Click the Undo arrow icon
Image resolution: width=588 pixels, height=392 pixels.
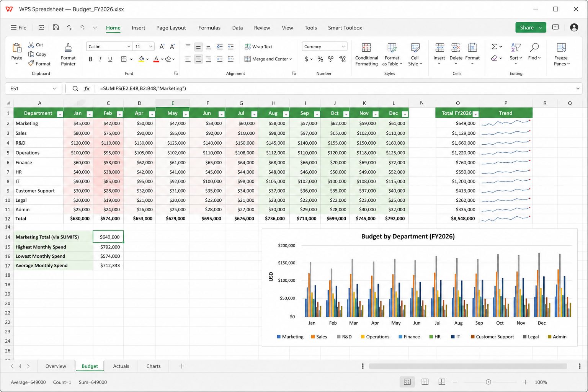[x=69, y=27]
